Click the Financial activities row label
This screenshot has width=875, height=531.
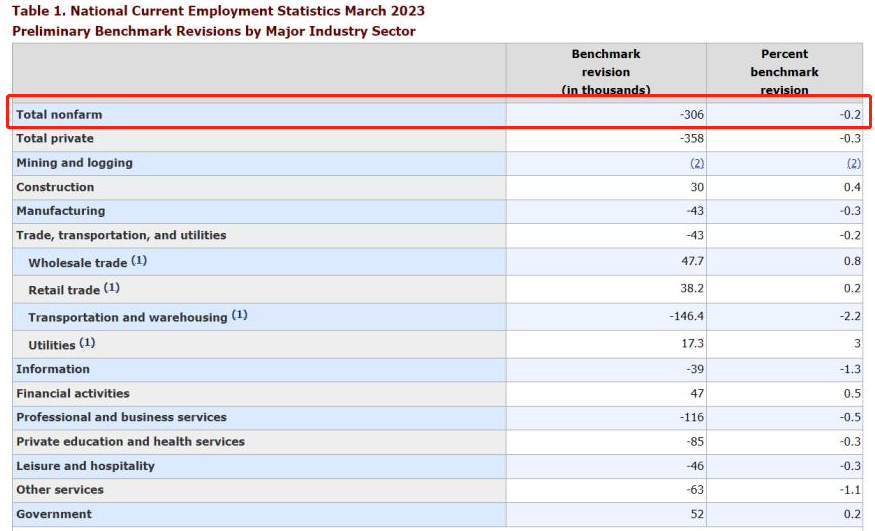tap(73, 393)
